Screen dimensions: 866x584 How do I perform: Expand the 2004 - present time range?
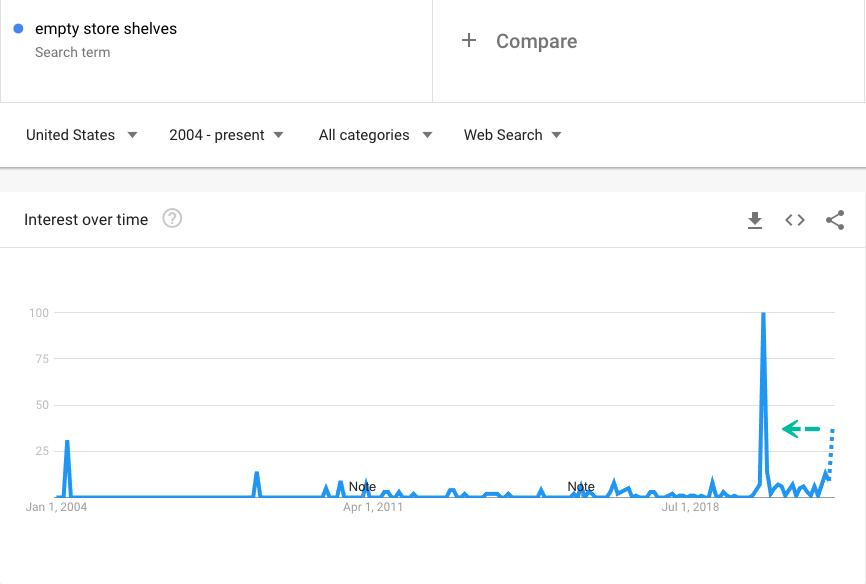pyautogui.click(x=226, y=135)
